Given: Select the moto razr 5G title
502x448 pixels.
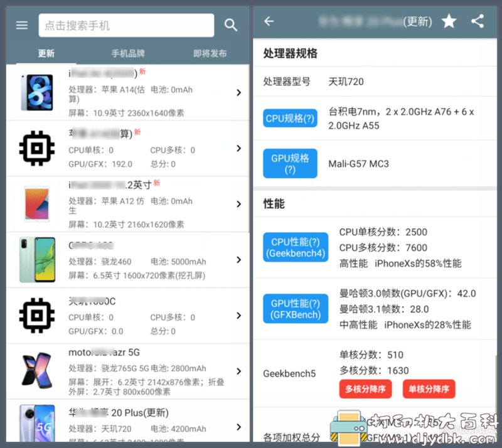Looking at the screenshot, I should click(104, 353).
